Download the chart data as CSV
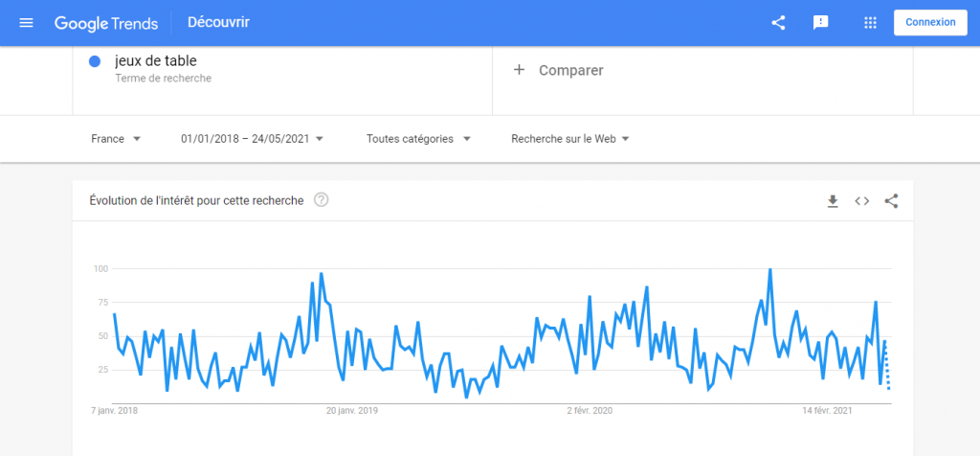Viewport: 980px width, 456px height. pyautogui.click(x=833, y=200)
